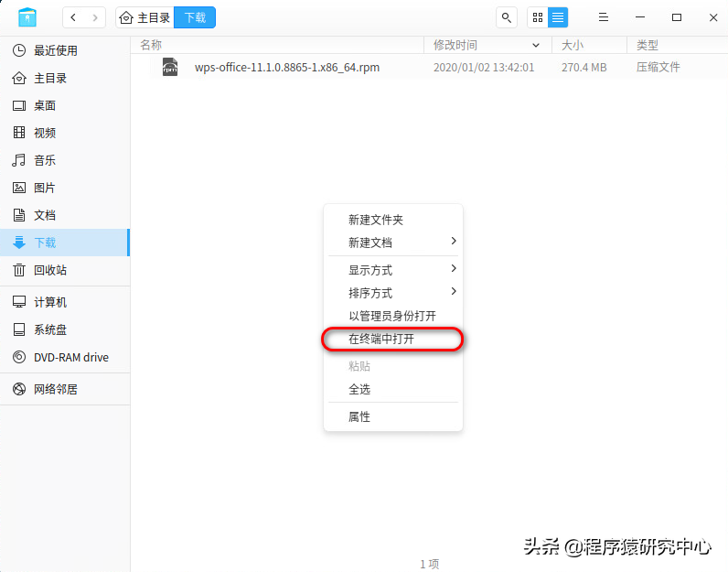Click the 1 项 status text
The image size is (728, 572).
(x=430, y=564)
